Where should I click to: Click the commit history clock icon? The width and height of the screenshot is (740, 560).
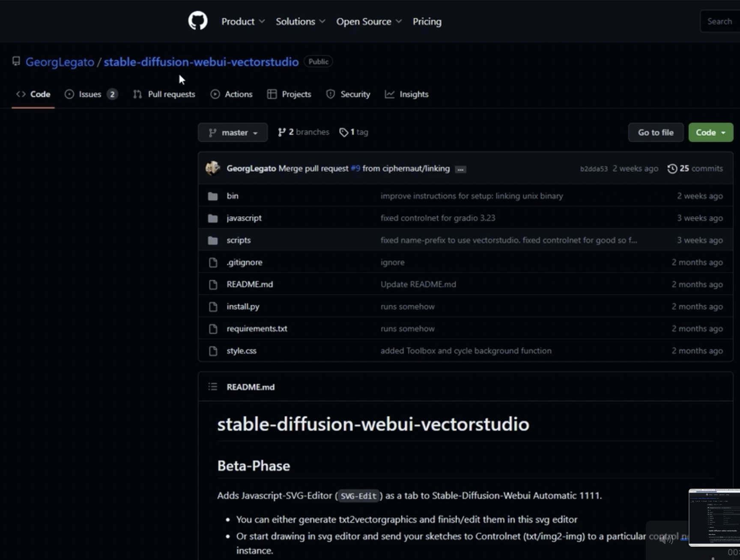click(x=672, y=169)
